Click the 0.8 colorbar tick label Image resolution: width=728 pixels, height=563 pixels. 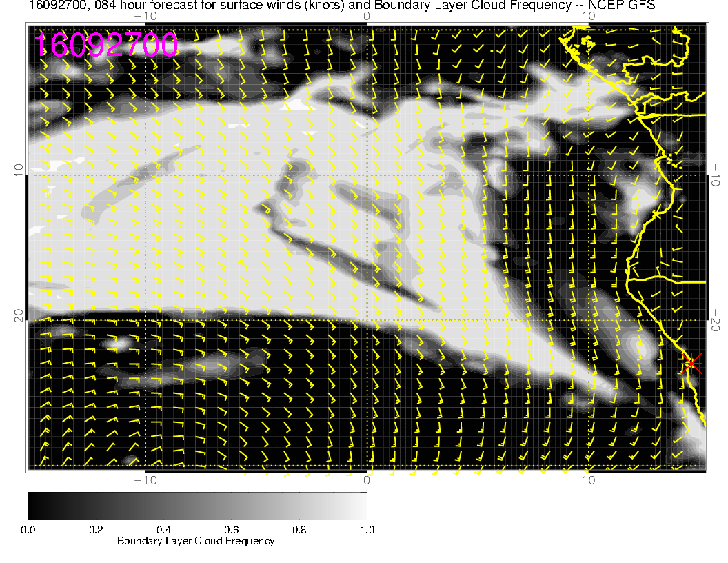click(x=299, y=529)
